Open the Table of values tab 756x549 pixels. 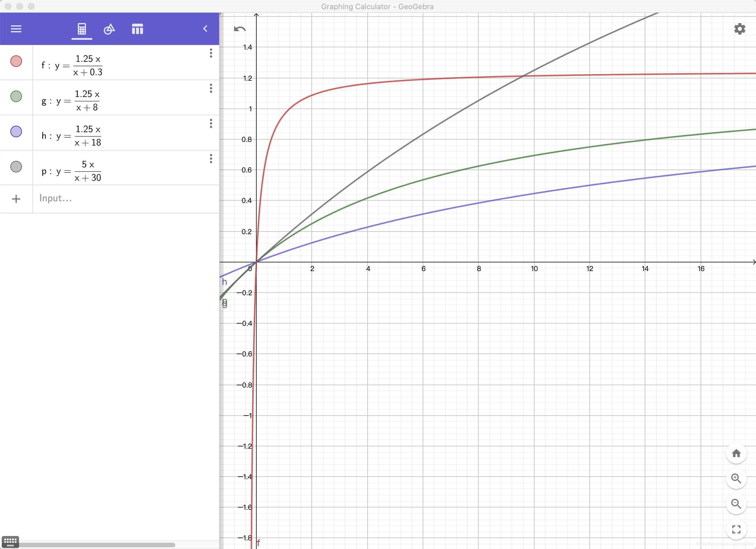[x=137, y=29]
